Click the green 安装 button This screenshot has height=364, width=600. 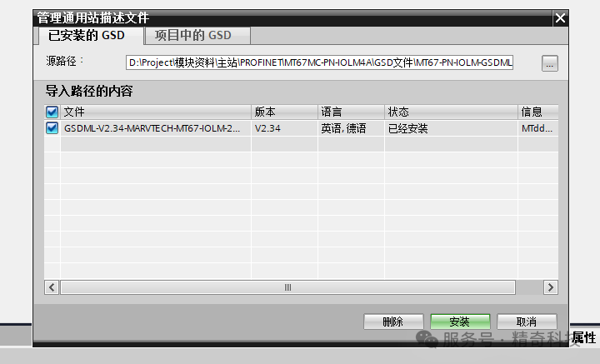pyautogui.click(x=460, y=322)
